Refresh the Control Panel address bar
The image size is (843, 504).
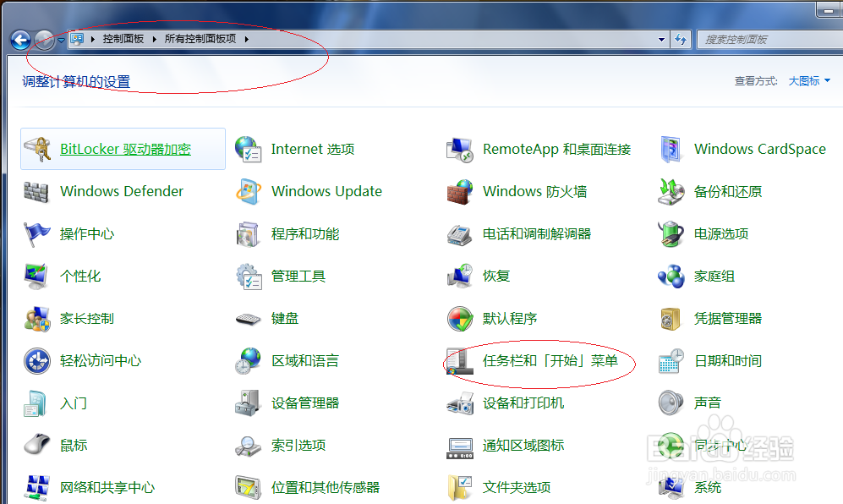[x=681, y=39]
